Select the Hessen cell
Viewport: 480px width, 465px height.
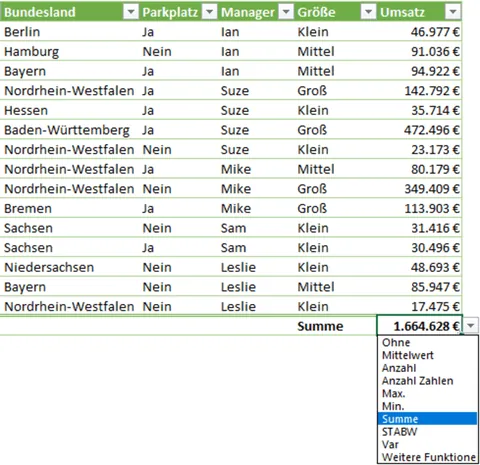(70, 110)
